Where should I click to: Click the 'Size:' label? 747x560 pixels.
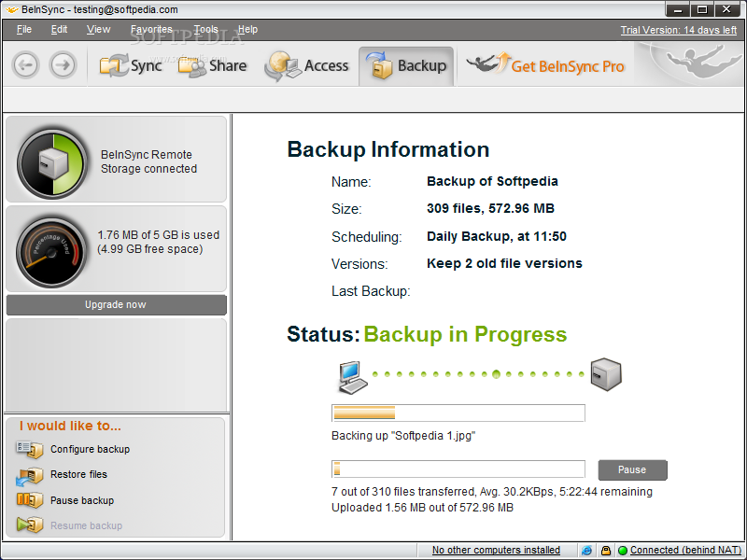pyautogui.click(x=346, y=209)
